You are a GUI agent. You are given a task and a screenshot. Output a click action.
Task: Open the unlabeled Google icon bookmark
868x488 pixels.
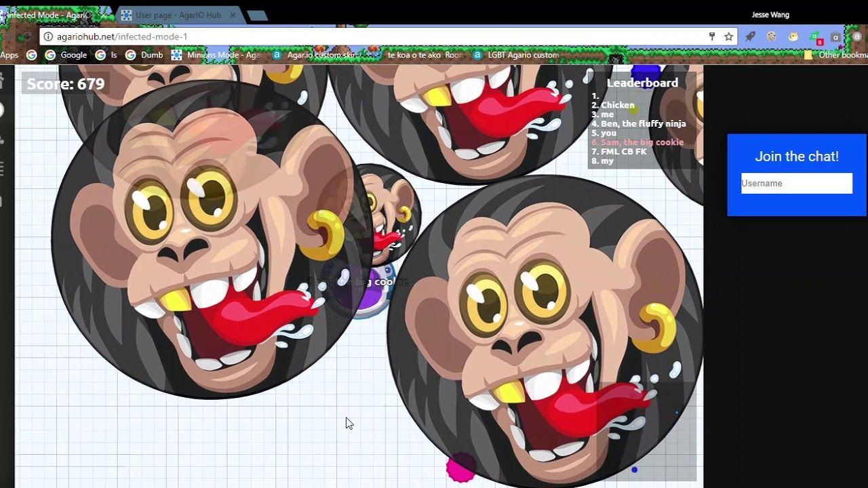tap(31, 55)
